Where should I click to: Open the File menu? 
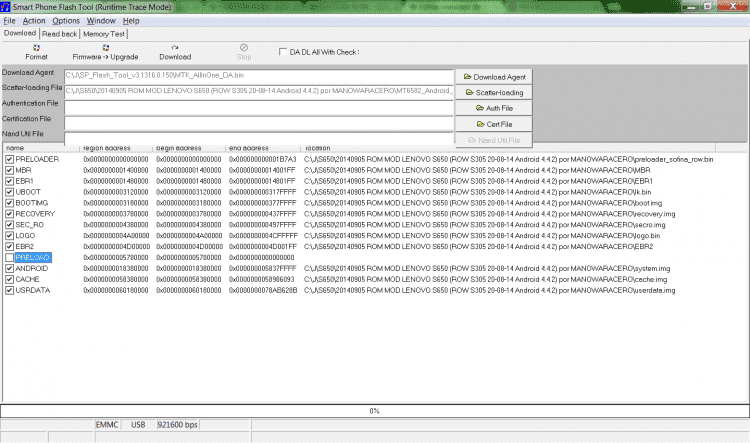pos(9,21)
